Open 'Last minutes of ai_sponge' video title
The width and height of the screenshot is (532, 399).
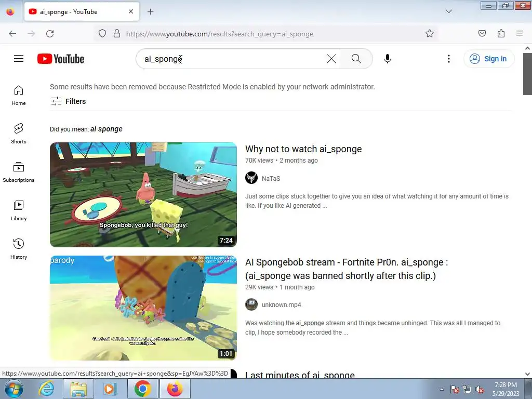pos(300,375)
